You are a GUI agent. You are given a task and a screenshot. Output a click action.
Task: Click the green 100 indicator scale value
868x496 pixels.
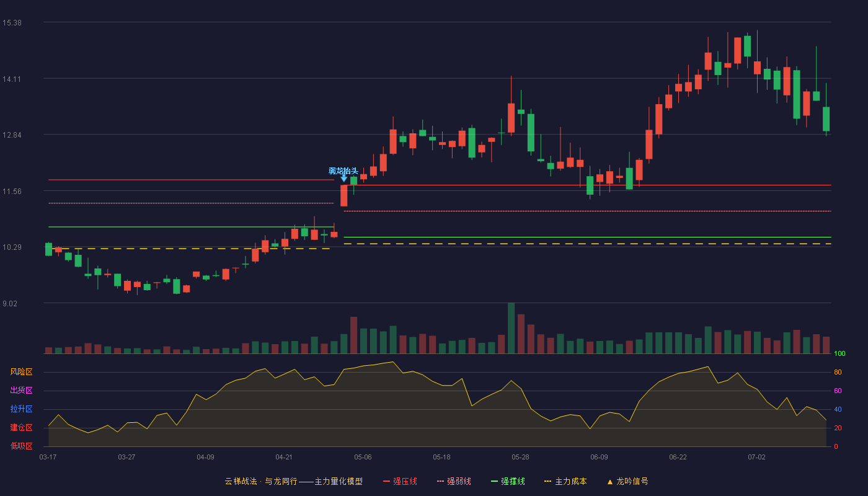pos(839,354)
